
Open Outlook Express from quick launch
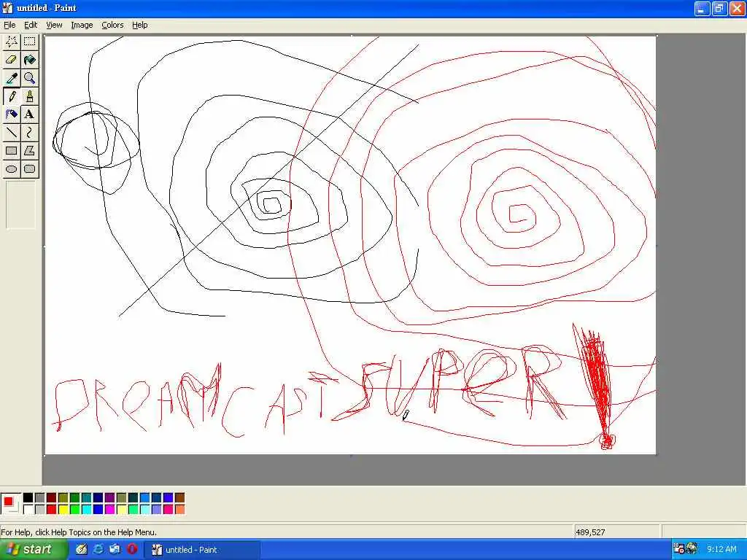(115, 549)
